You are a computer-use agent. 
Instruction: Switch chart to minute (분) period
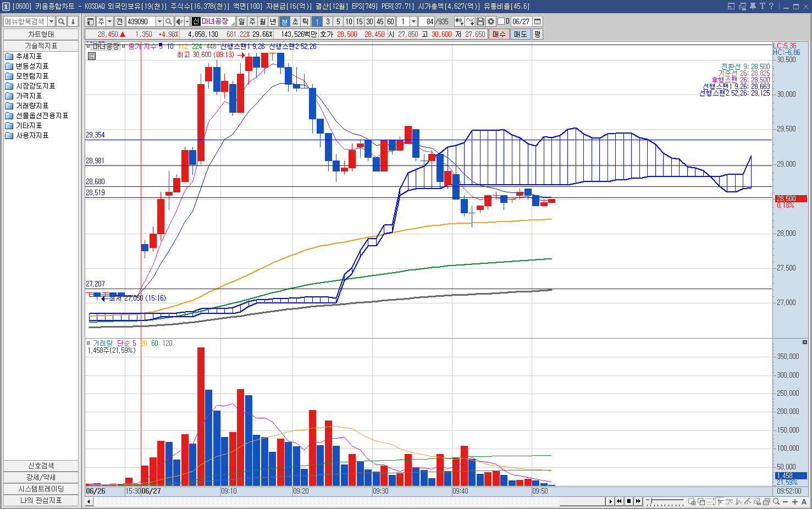pos(284,21)
